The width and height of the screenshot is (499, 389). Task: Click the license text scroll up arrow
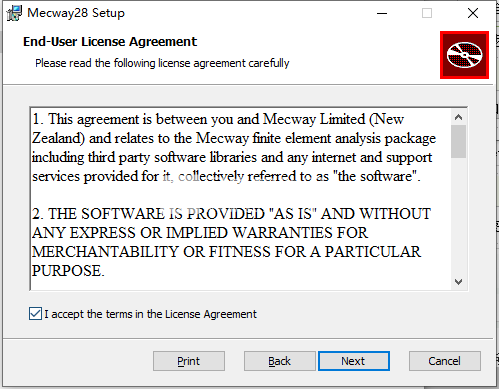[x=459, y=117]
